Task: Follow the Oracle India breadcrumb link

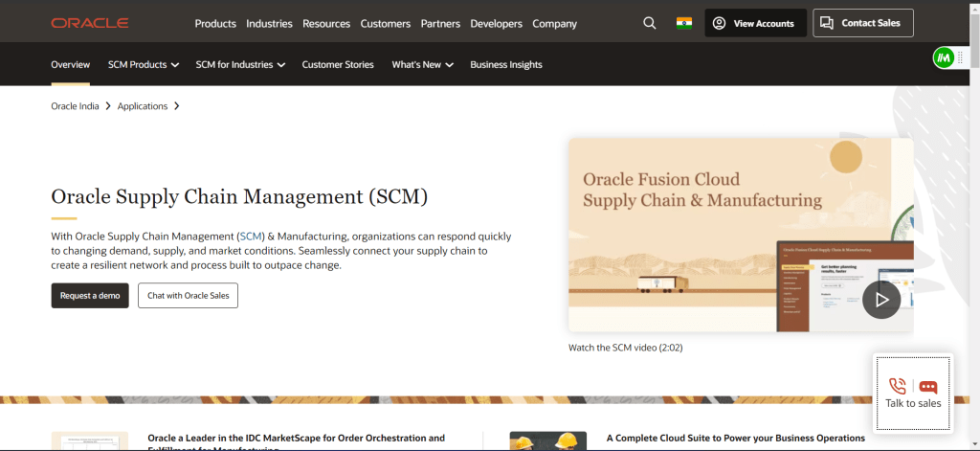Action: pos(75,106)
